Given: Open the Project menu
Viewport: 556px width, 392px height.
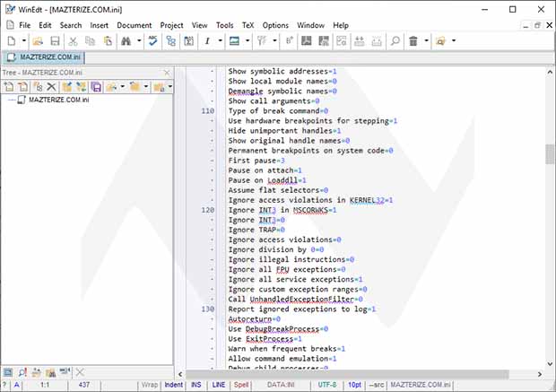Looking at the screenshot, I should tap(171, 25).
